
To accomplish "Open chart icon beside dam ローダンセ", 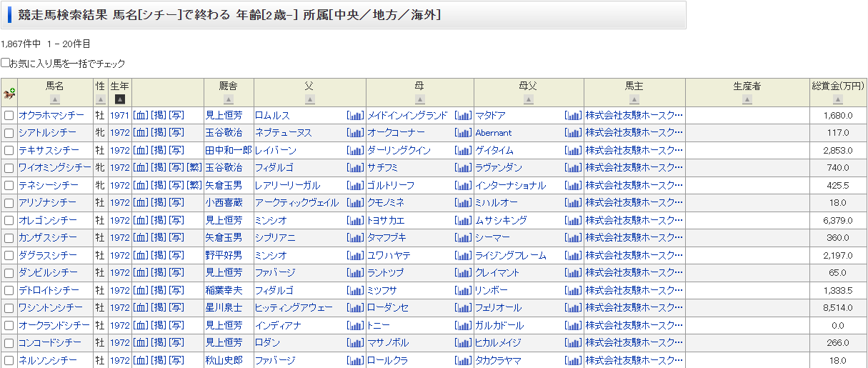I will click(x=464, y=308).
